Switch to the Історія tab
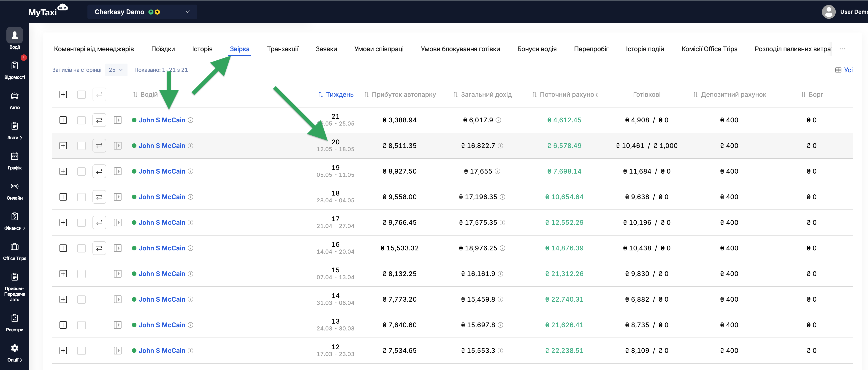This screenshot has height=370, width=868. [x=202, y=49]
